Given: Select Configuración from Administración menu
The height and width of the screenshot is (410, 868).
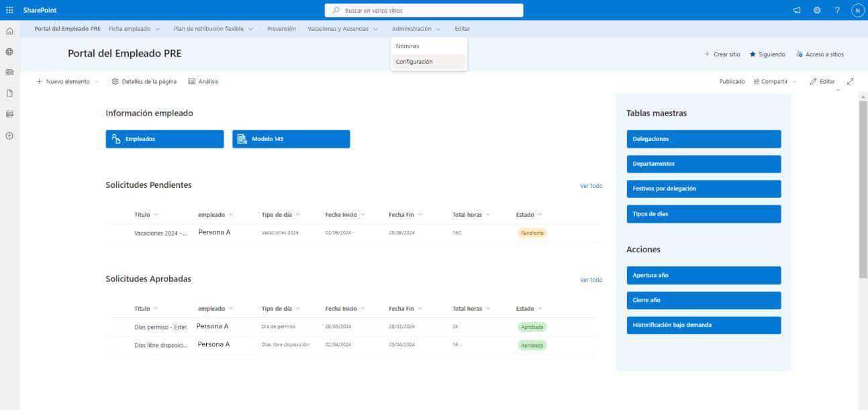Looking at the screenshot, I should [x=414, y=62].
